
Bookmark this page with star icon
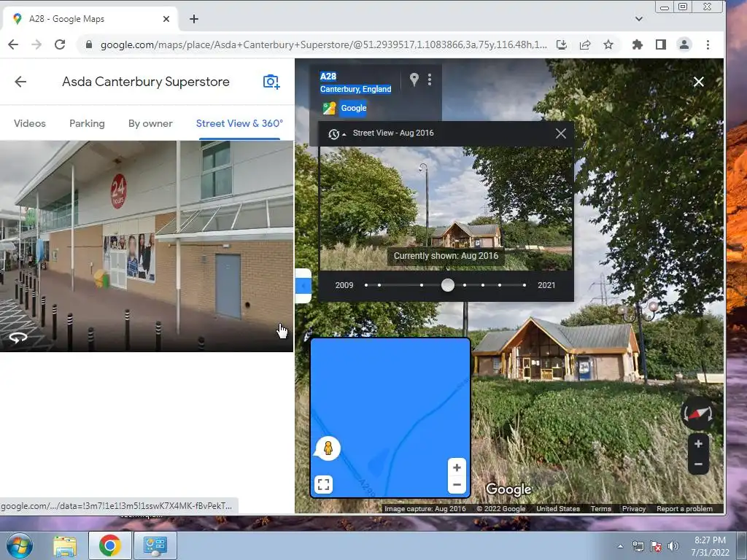tap(608, 44)
